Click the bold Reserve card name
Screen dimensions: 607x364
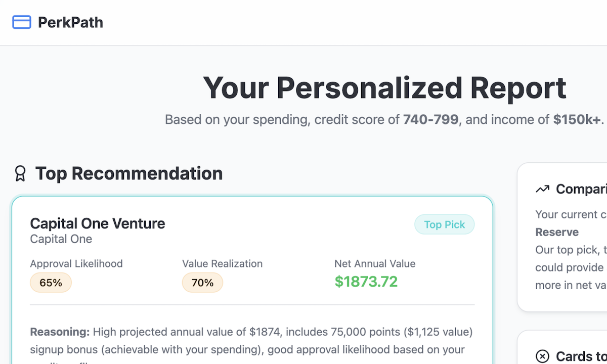click(557, 232)
